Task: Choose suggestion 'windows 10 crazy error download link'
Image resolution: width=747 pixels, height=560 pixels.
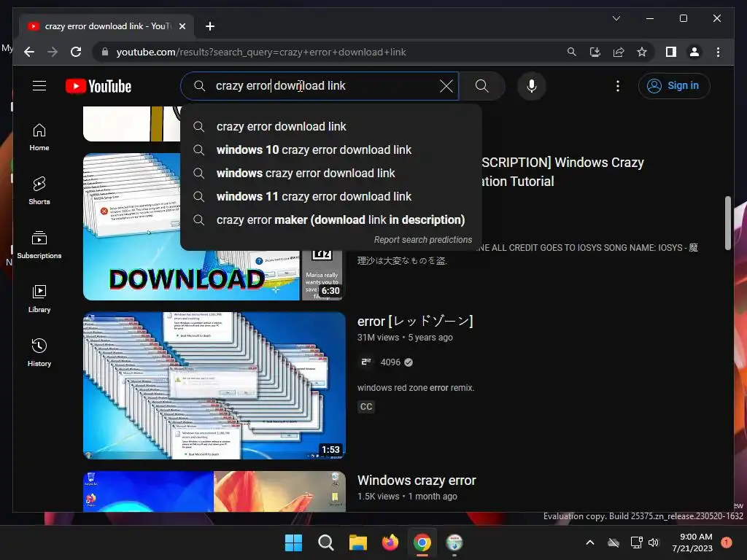Action: (331, 150)
